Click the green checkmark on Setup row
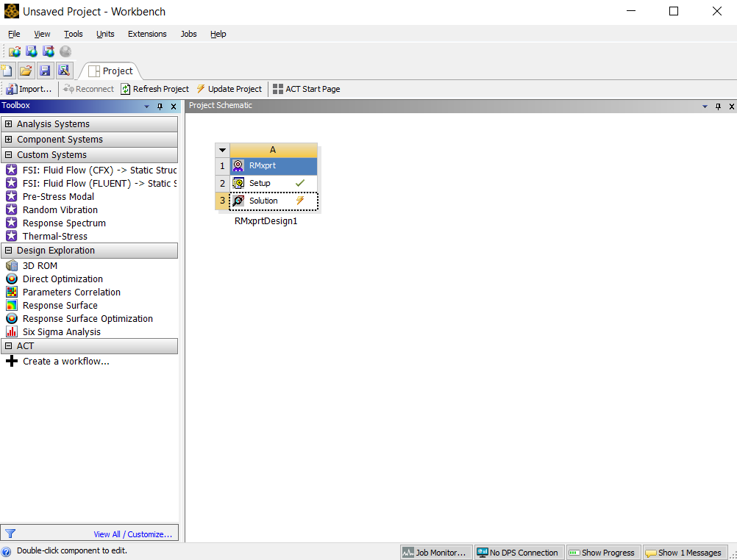 [300, 183]
